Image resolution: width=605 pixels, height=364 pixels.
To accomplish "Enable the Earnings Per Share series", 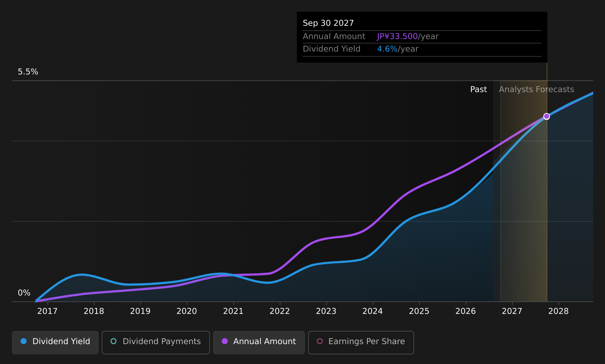I will pos(361,342).
